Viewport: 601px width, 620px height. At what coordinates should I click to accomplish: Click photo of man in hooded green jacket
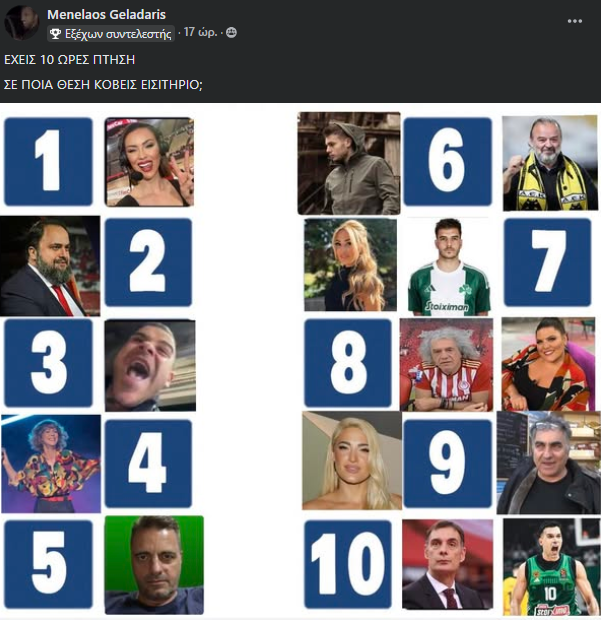[349, 163]
